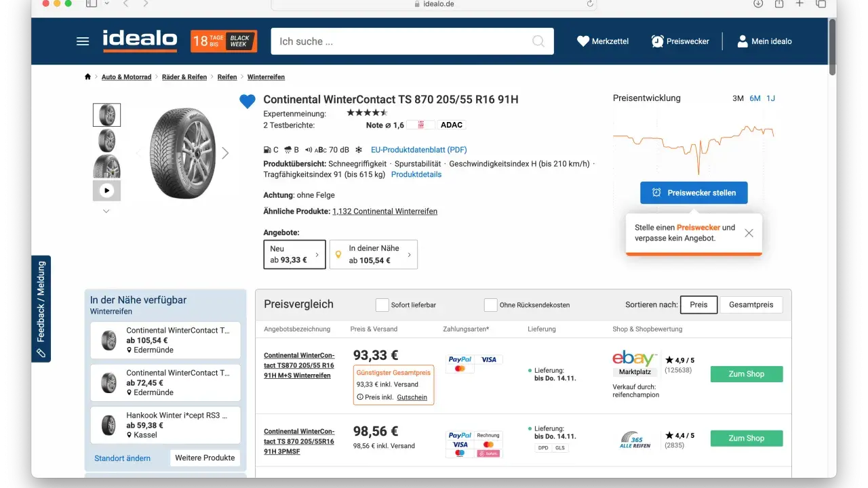Play product video thumbnail
This screenshot has height=488, width=868.
pyautogui.click(x=106, y=190)
